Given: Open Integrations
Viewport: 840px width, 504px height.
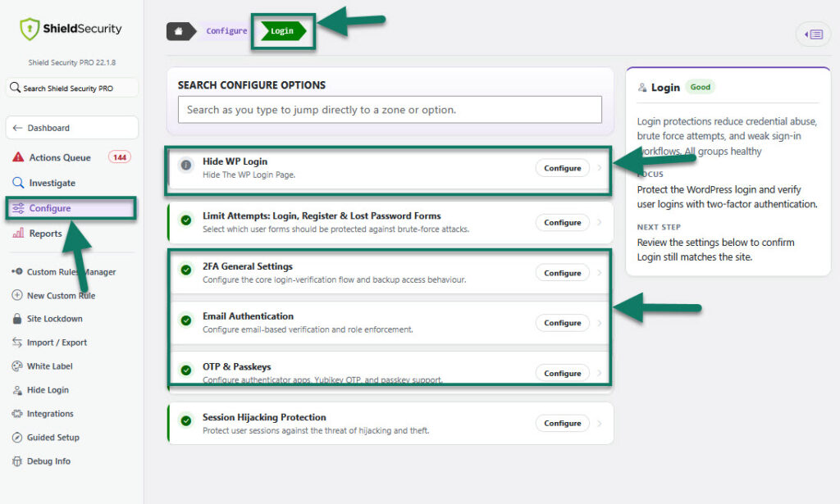Looking at the screenshot, I should click(x=50, y=414).
